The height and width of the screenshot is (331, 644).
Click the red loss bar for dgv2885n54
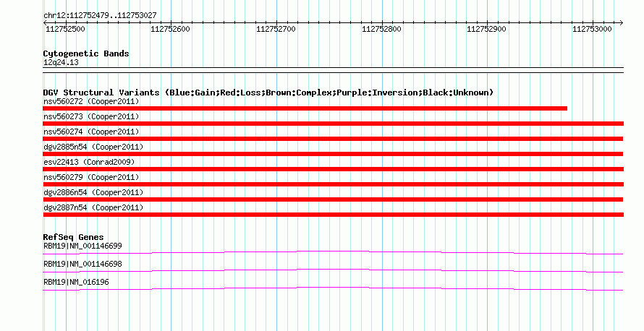pyautogui.click(x=333, y=154)
